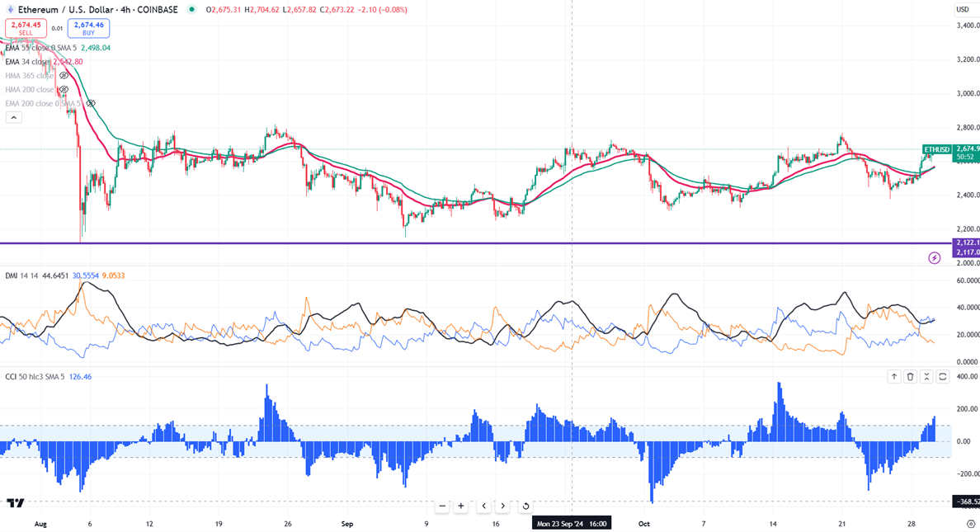Click the purple 2,122 horizontal line price label
The width and height of the screenshot is (980, 532).
click(x=966, y=242)
